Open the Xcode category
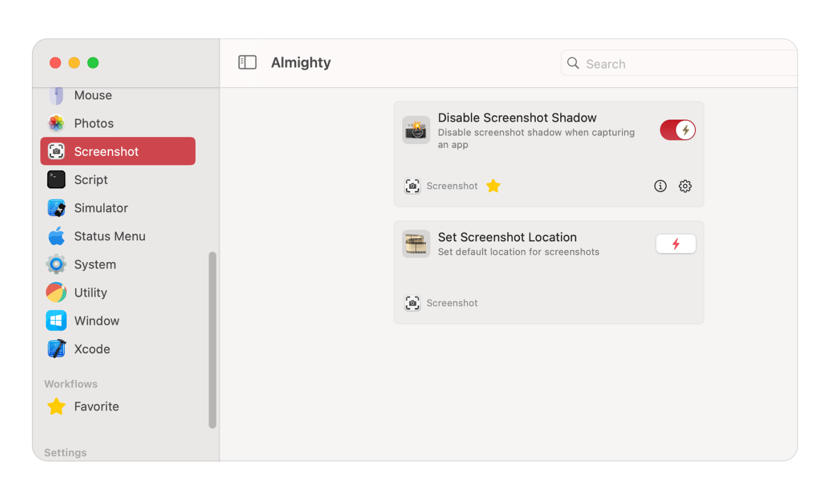This screenshot has height=504, width=830. [x=92, y=349]
